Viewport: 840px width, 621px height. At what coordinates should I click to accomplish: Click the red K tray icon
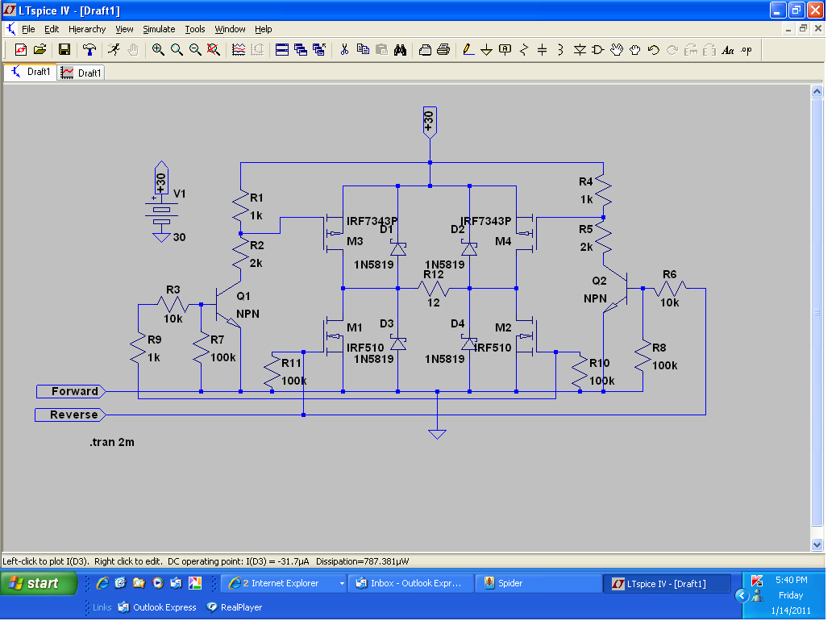[x=756, y=581]
